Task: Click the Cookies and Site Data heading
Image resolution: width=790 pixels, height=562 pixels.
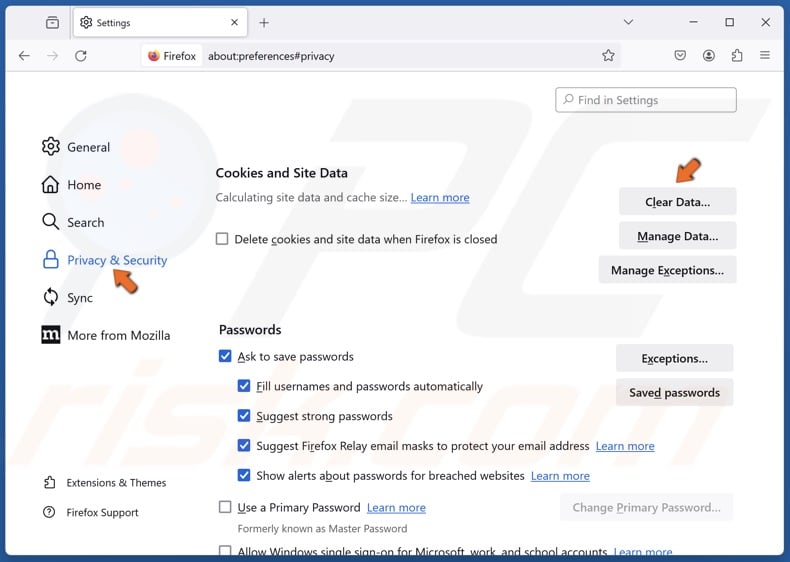Action: point(282,173)
